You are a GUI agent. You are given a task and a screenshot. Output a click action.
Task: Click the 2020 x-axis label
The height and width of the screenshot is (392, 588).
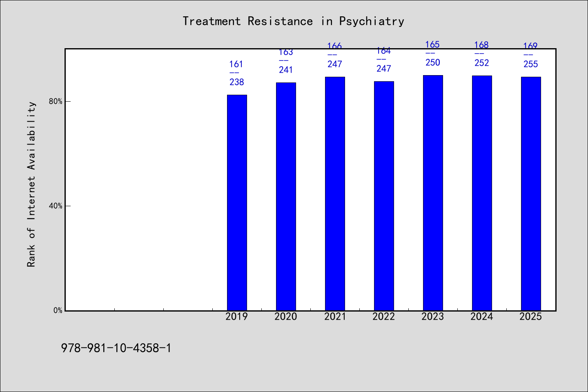point(286,316)
